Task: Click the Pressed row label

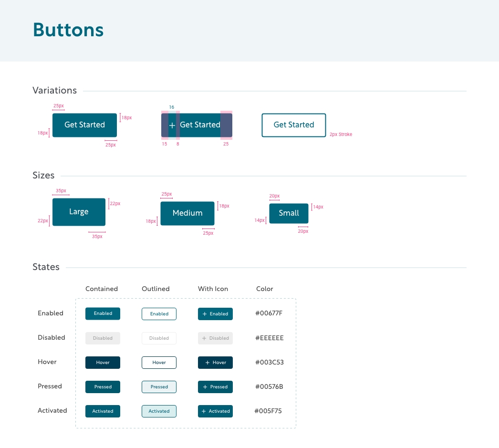Action: click(50, 386)
